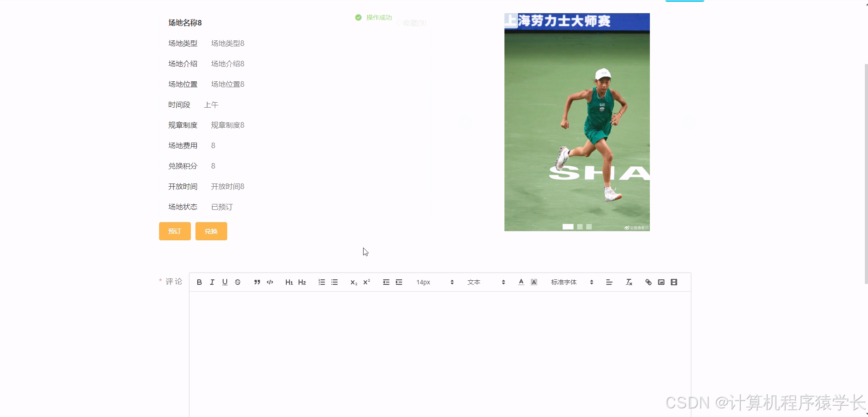Apply superscript formatting in the comment editor

click(x=366, y=282)
